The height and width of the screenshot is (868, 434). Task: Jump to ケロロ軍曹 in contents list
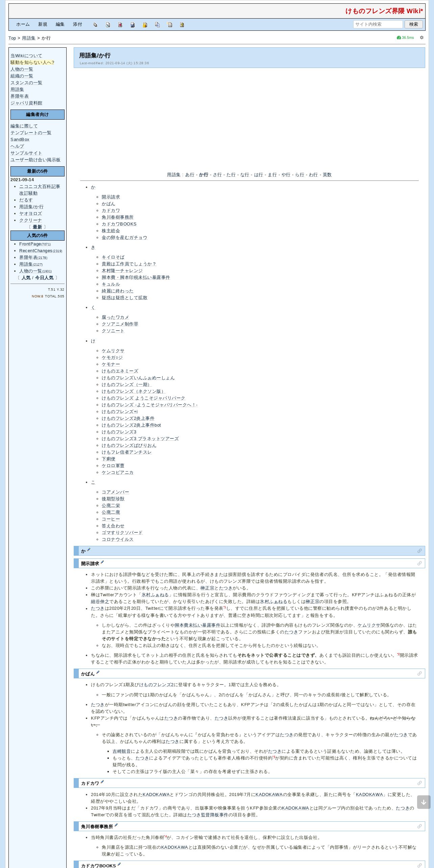pyautogui.click(x=113, y=466)
